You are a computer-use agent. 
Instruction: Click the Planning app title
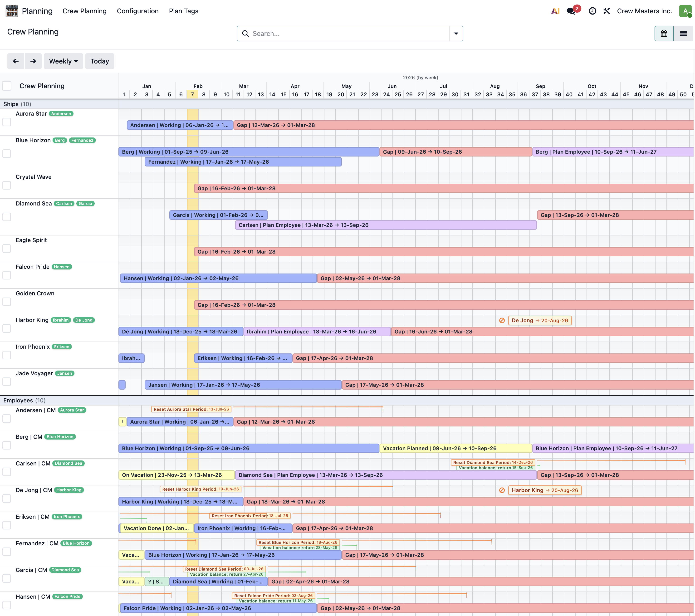click(37, 11)
